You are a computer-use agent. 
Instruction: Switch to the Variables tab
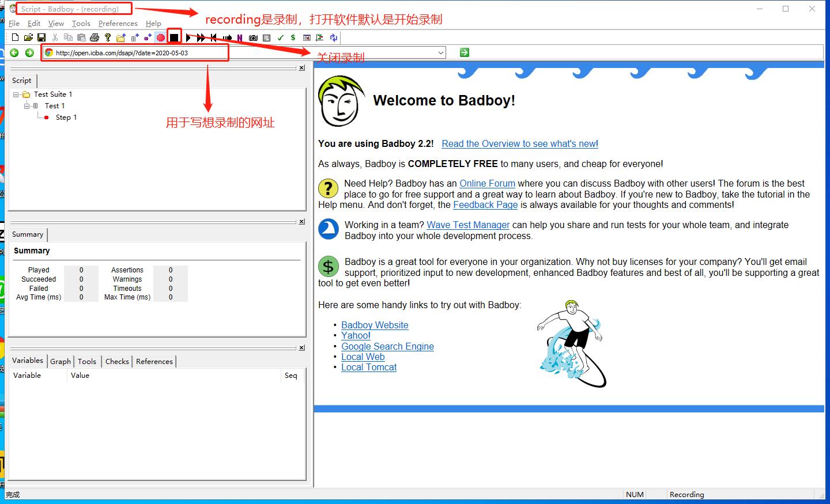[x=28, y=361]
